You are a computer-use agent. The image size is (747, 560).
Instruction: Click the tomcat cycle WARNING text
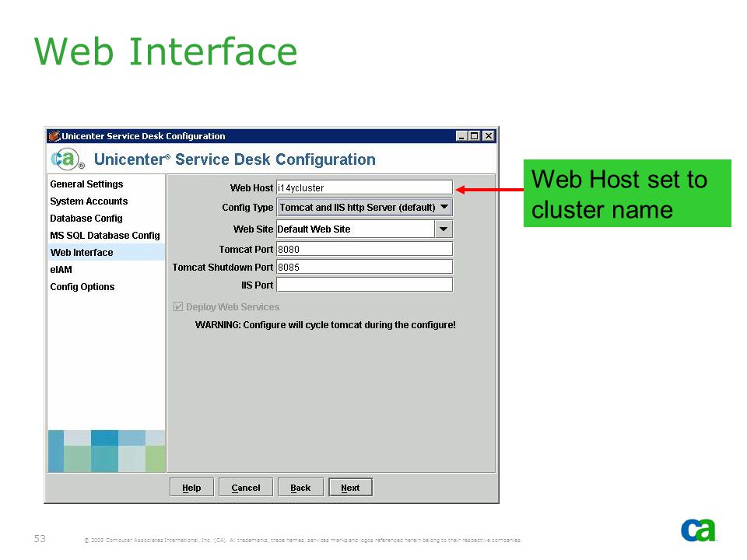pyautogui.click(x=325, y=325)
